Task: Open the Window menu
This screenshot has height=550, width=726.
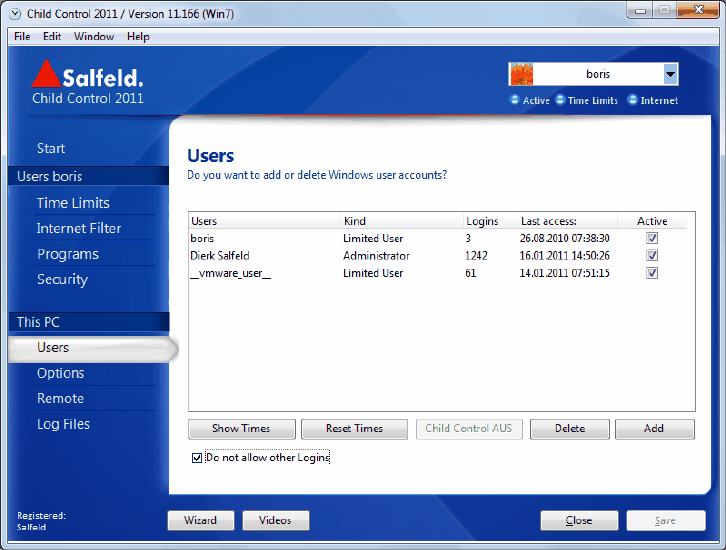Action: (x=94, y=36)
